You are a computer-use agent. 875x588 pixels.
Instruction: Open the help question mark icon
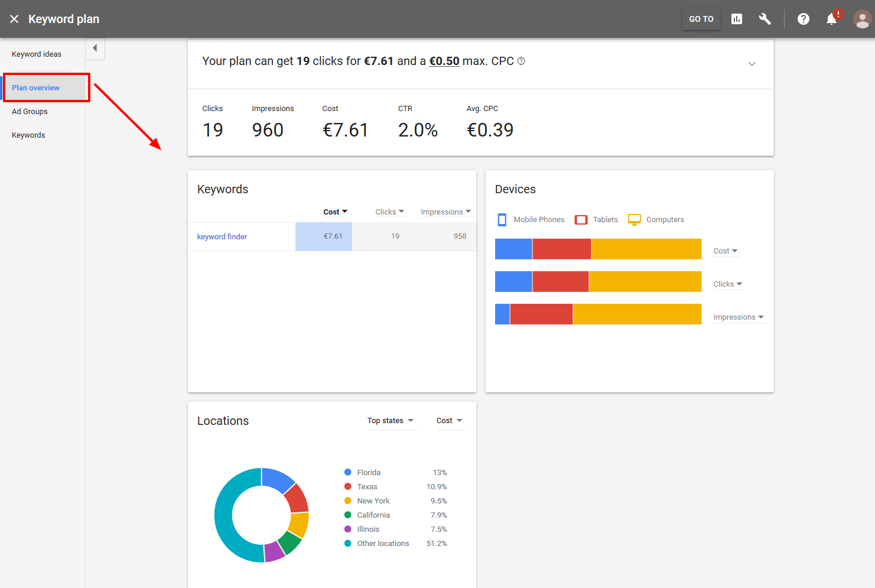[x=804, y=19]
